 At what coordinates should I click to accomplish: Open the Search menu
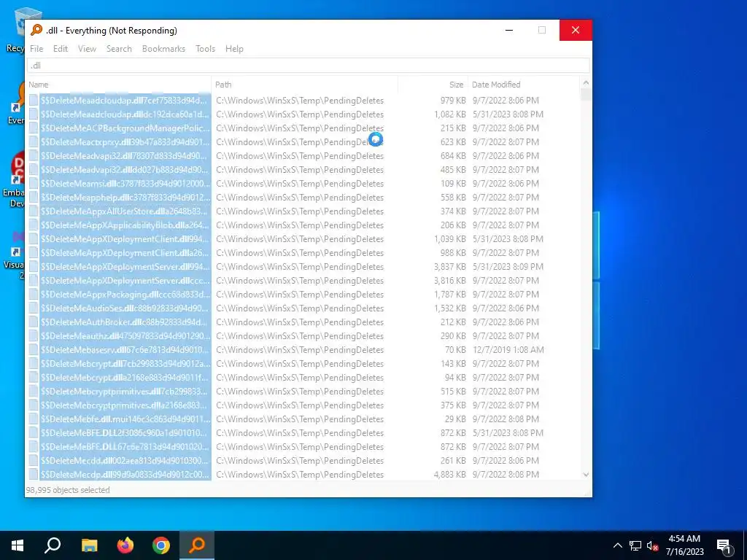coord(119,49)
